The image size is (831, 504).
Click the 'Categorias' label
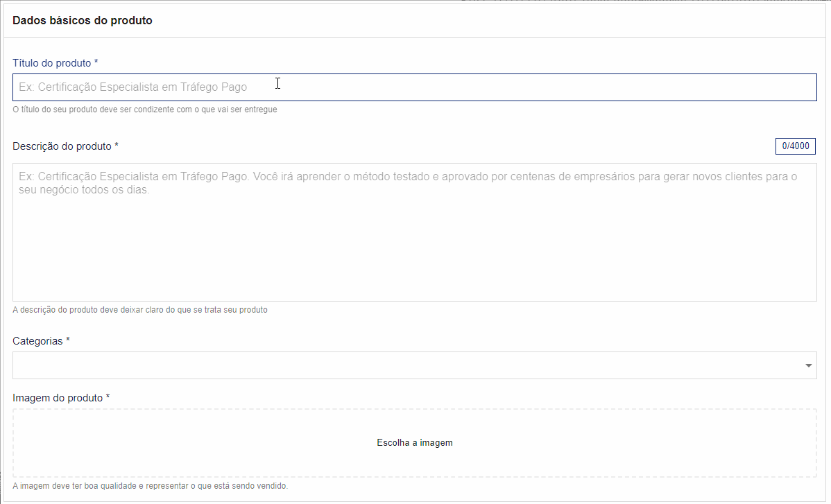click(37, 341)
